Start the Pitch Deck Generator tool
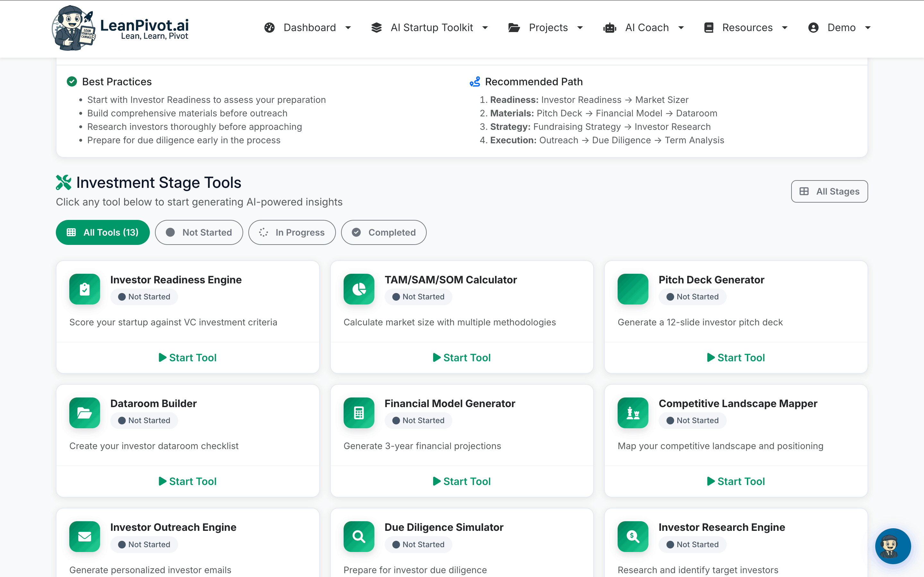Screen dimensions: 924x577 [736, 357]
